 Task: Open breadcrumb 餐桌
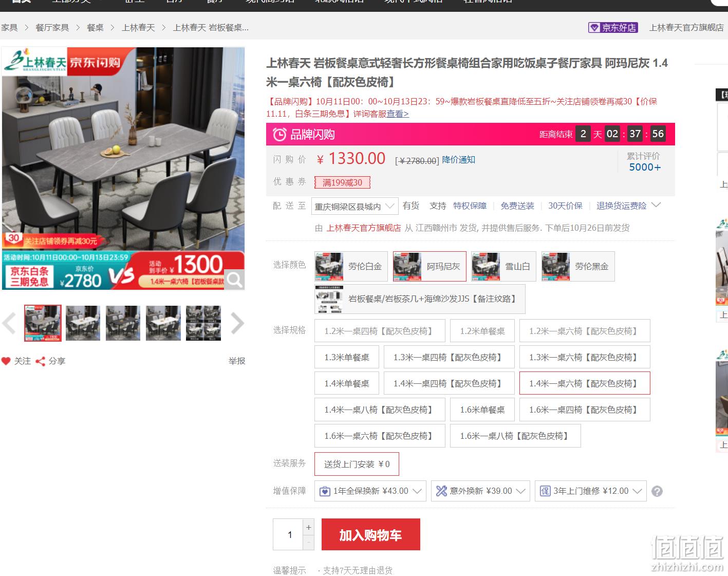click(x=95, y=27)
